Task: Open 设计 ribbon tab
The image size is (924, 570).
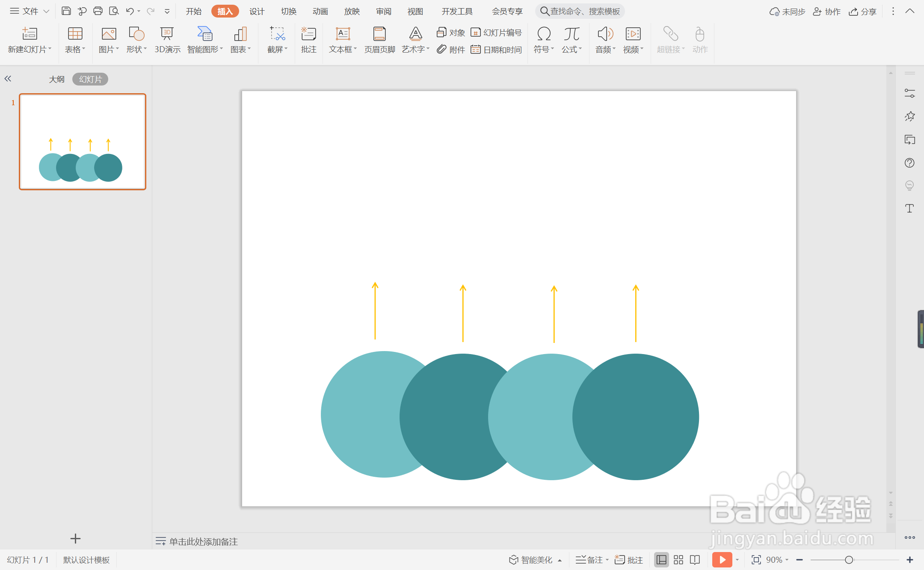Action: point(257,12)
